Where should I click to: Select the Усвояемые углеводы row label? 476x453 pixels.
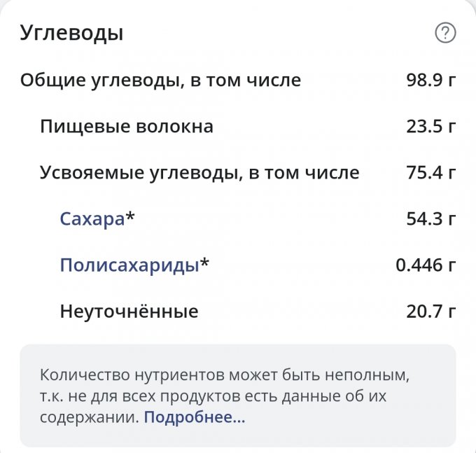click(199, 173)
